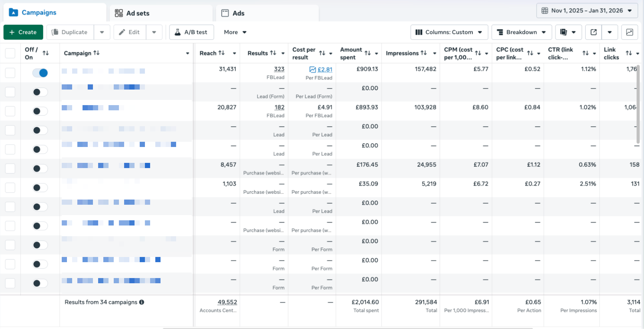Sort by the Off / On column
The image size is (644, 329).
click(x=46, y=53)
